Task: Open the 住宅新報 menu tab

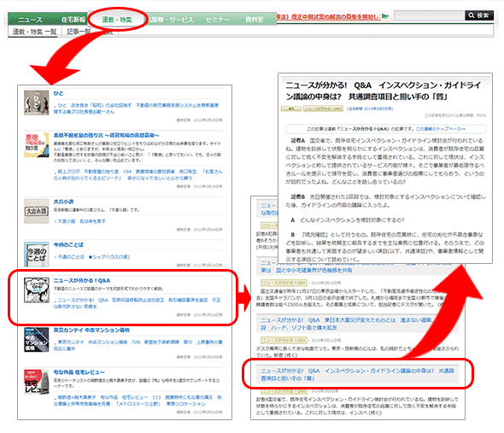Action: (x=73, y=20)
